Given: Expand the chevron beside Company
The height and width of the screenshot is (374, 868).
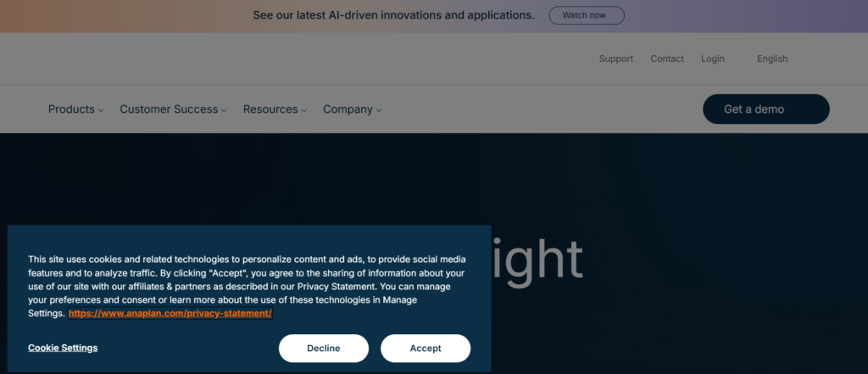Looking at the screenshot, I should point(379,110).
